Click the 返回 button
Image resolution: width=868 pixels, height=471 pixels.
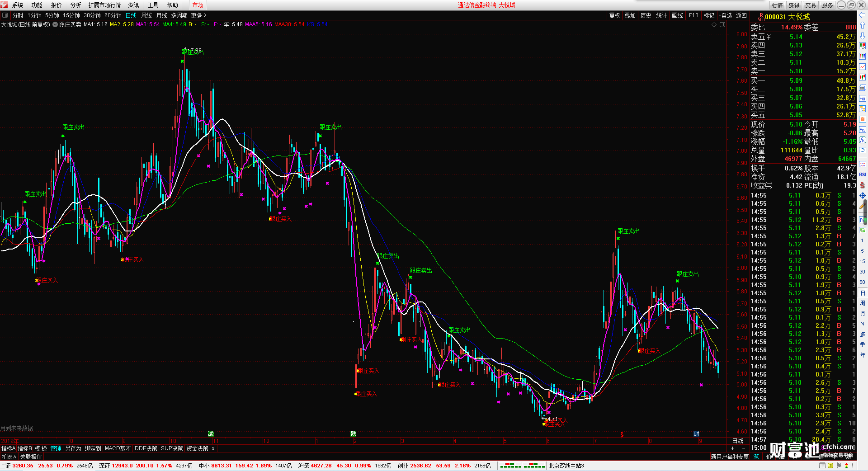pyautogui.click(x=741, y=15)
